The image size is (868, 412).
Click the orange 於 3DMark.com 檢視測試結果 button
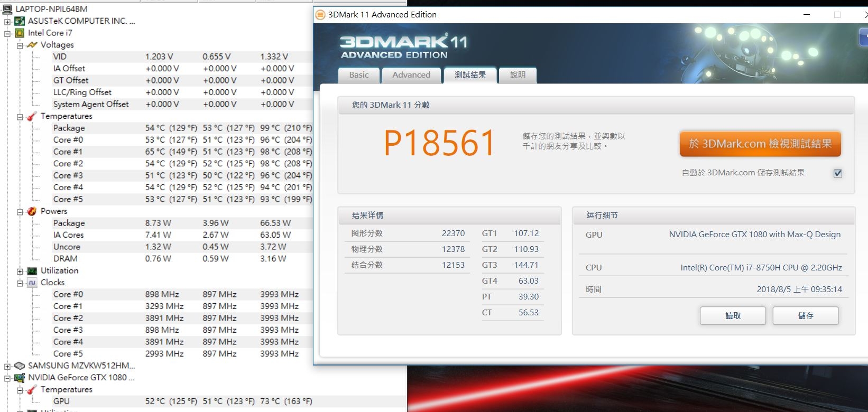click(760, 144)
